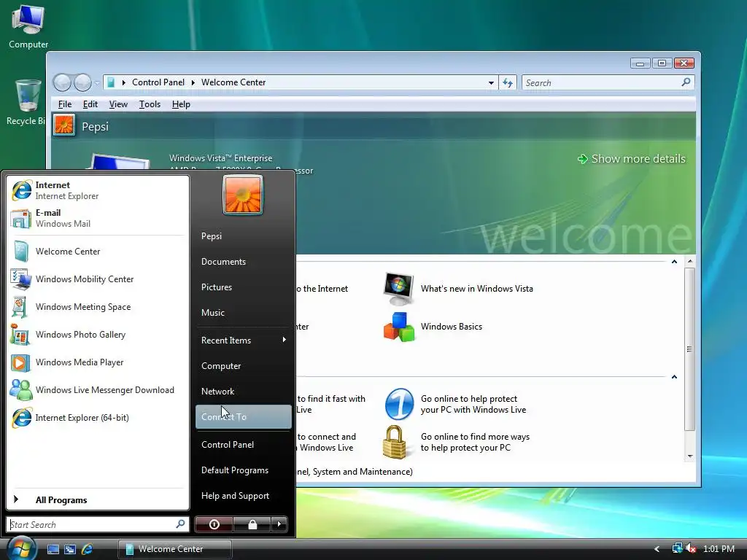
Task: Open Welcome Center in Start menu list
Action: [97, 252]
